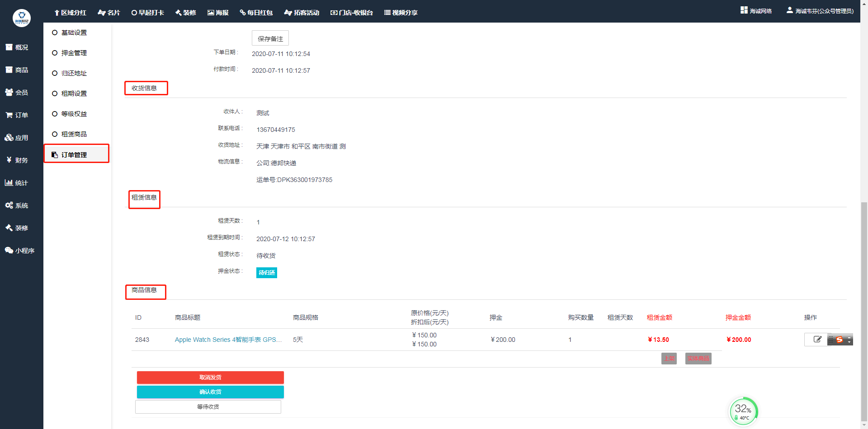This screenshot has height=429, width=868.
Task: Click rental expiry time 2020-07-12 10:12:57
Action: pyautogui.click(x=286, y=239)
